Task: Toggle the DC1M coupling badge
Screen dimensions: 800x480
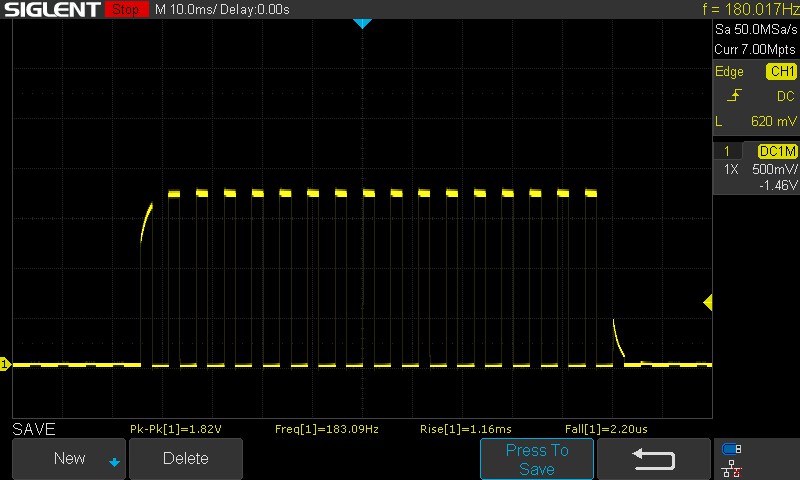Action: 777,151
